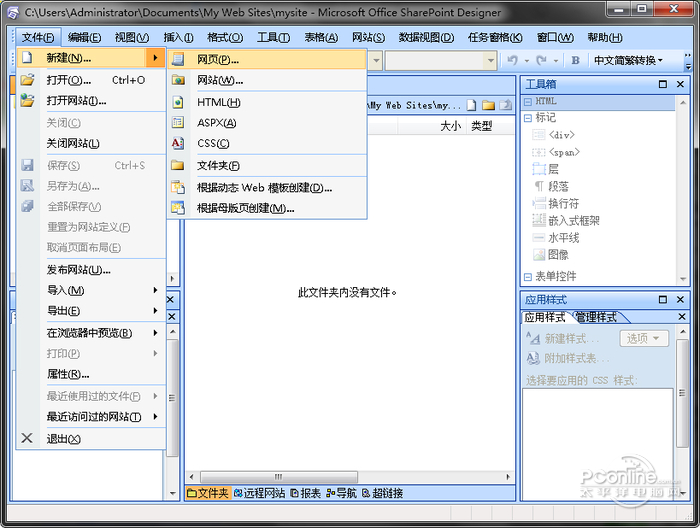Expand 最近访问过的网站(T) submenu
The height and width of the screenshot is (528, 700).
coord(91,417)
